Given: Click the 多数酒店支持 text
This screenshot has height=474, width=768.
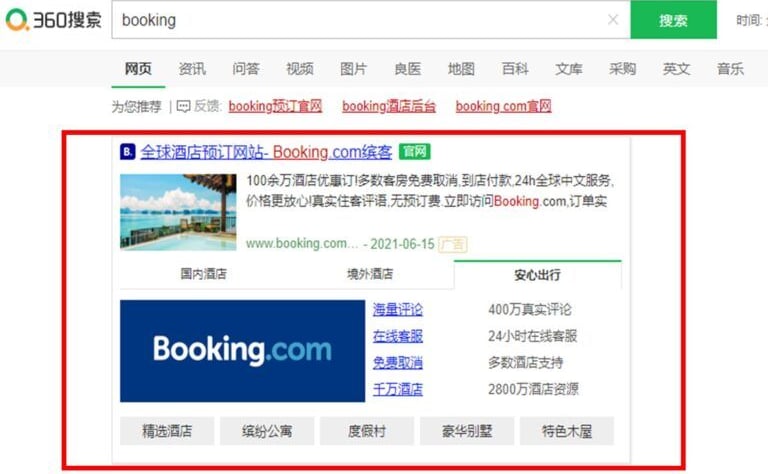Looking at the screenshot, I should tap(526, 363).
